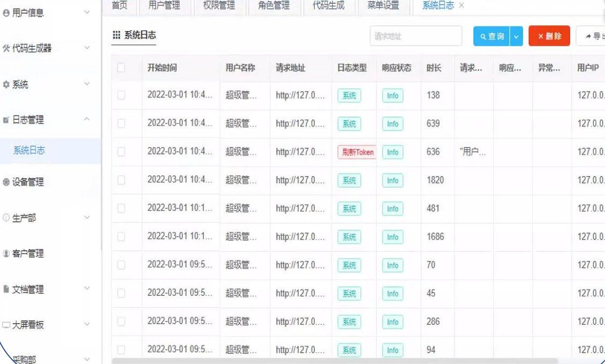Switch to the 用户管理 tab
Screen dimensions: 605x364
click(164, 6)
